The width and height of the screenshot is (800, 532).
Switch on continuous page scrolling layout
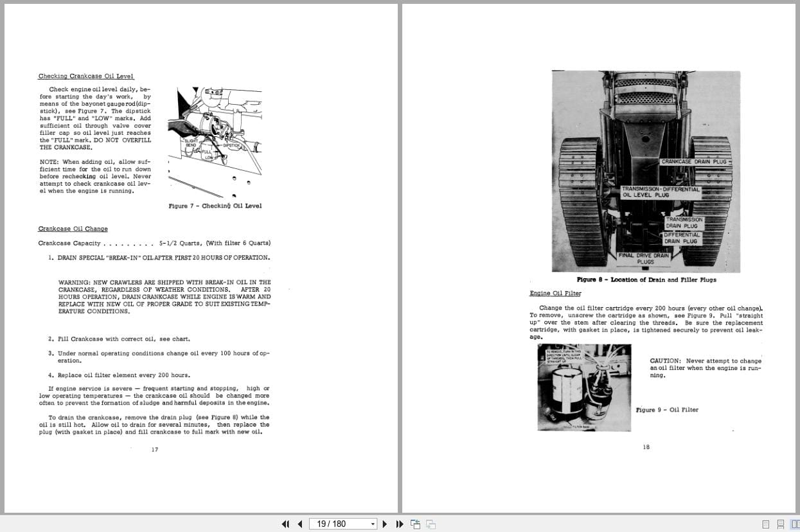[x=780, y=524]
